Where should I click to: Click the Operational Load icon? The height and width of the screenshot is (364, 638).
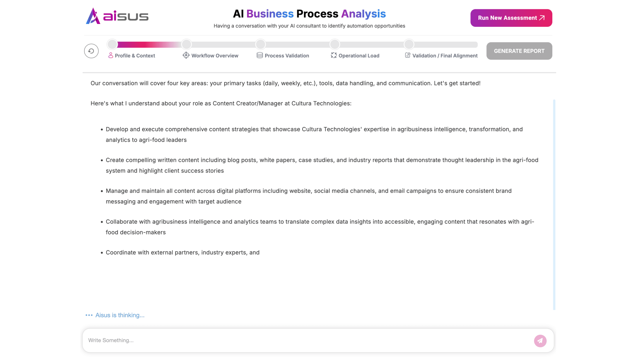[x=334, y=55]
